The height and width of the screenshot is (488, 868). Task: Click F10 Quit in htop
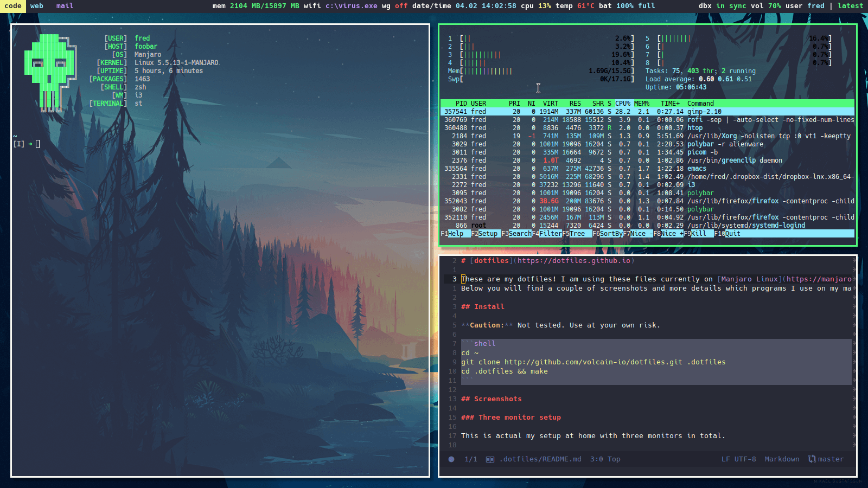727,234
